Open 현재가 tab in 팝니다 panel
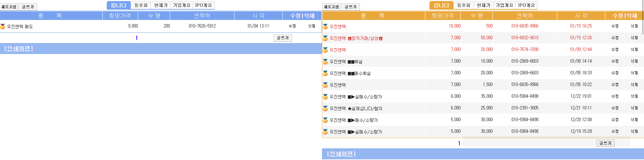This screenshot has width=644, height=160. click(x=161, y=6)
